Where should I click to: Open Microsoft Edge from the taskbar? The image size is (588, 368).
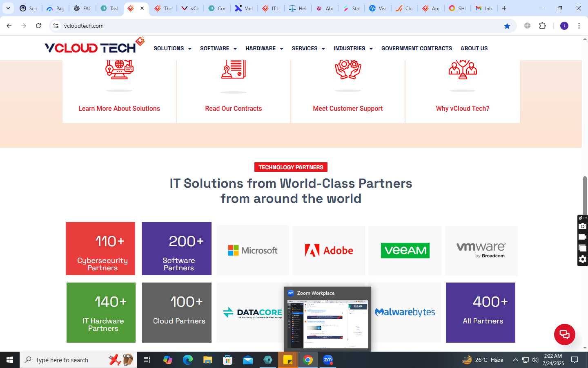(x=187, y=360)
